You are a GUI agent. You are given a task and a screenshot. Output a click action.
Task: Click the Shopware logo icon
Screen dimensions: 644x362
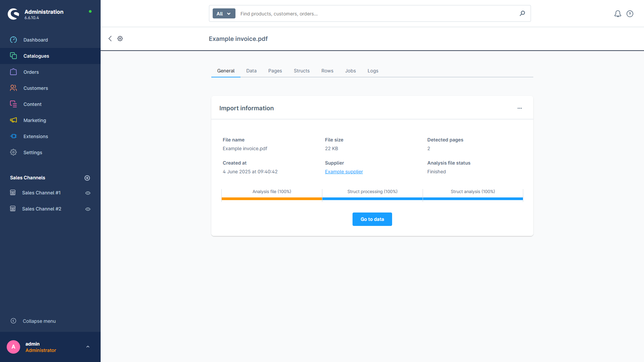tap(13, 14)
